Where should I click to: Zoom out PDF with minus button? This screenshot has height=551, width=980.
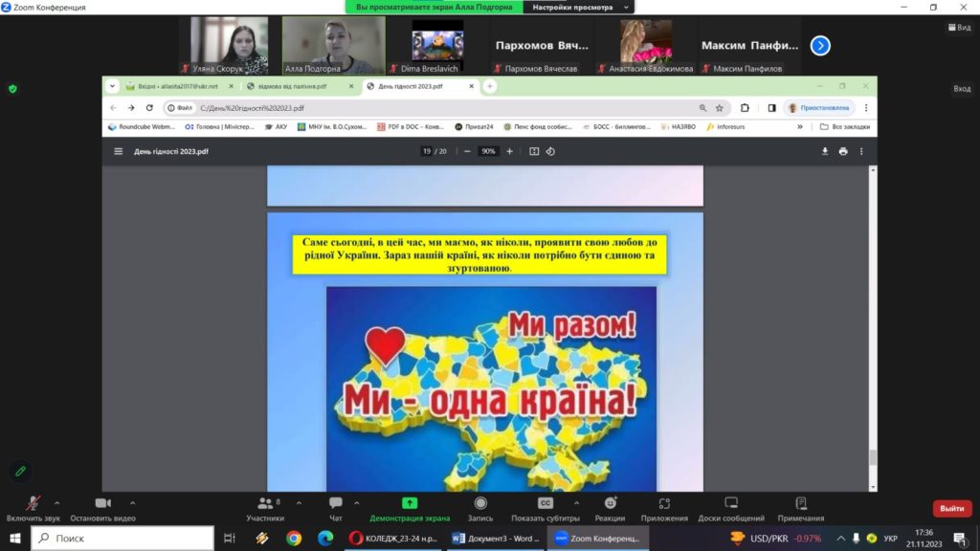(467, 151)
